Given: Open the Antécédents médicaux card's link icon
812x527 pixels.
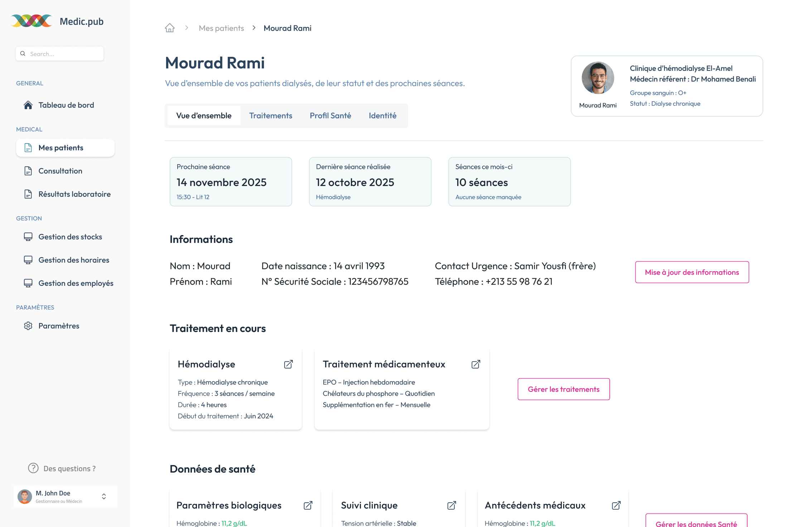Looking at the screenshot, I should pos(616,505).
